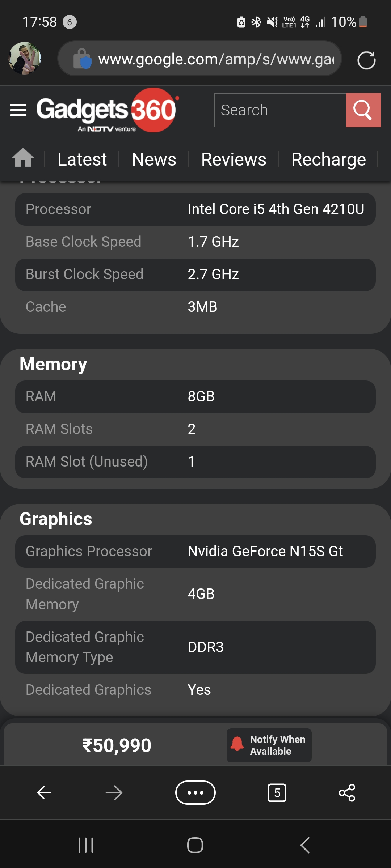Viewport: 391px width, 868px height.
Task: Tap the browser back arrow
Action: point(44,793)
